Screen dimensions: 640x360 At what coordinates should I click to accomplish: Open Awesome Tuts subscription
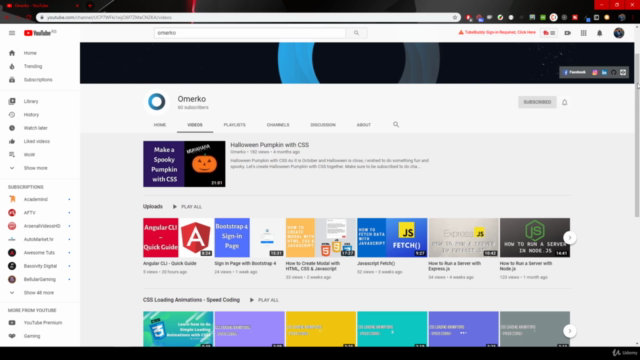tap(40, 253)
